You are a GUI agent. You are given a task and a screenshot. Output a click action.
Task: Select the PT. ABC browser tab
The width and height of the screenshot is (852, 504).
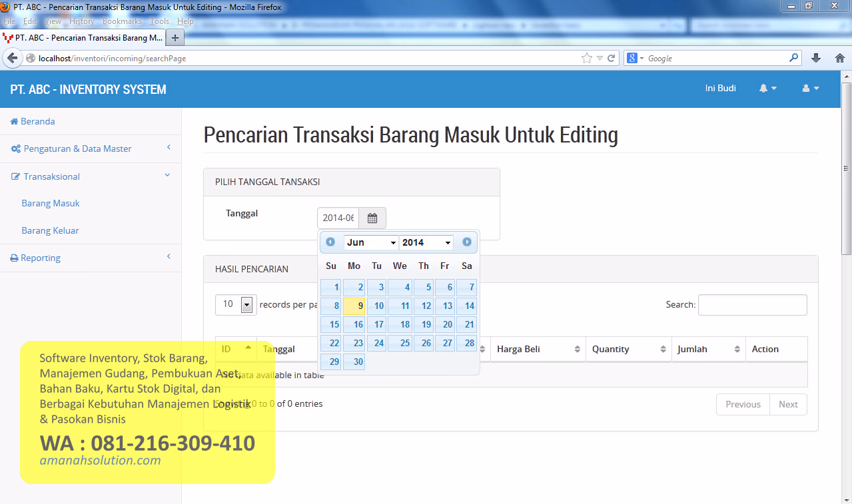(x=83, y=38)
